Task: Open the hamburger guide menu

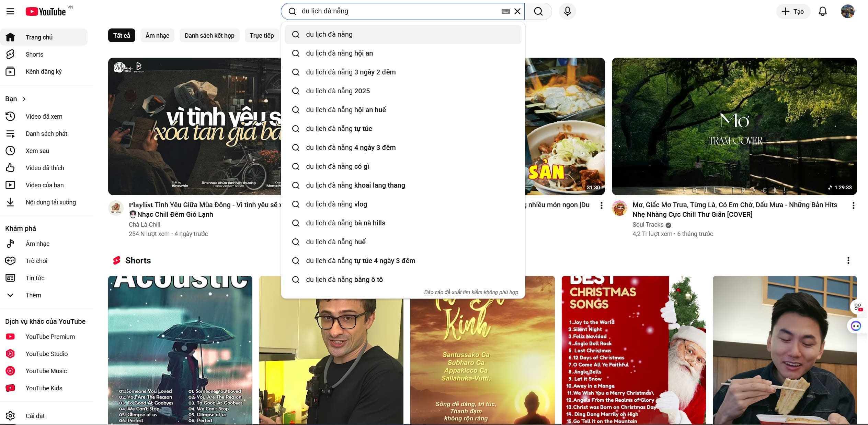Action: (10, 11)
